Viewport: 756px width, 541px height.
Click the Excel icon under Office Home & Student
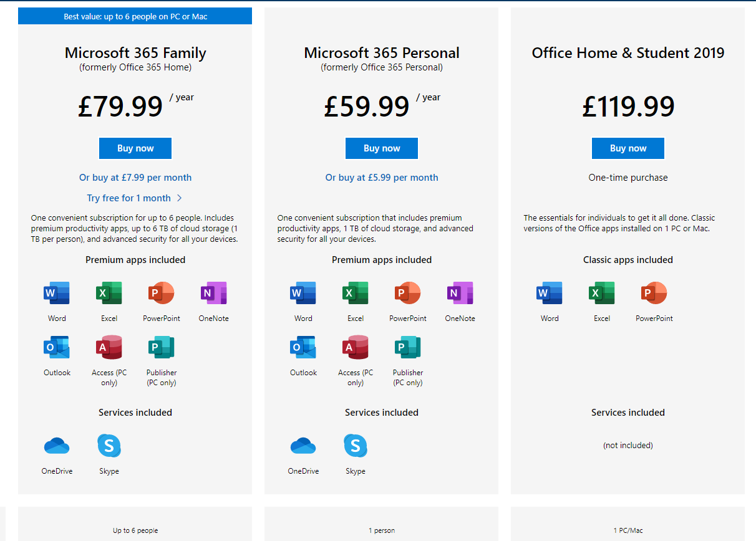click(602, 293)
